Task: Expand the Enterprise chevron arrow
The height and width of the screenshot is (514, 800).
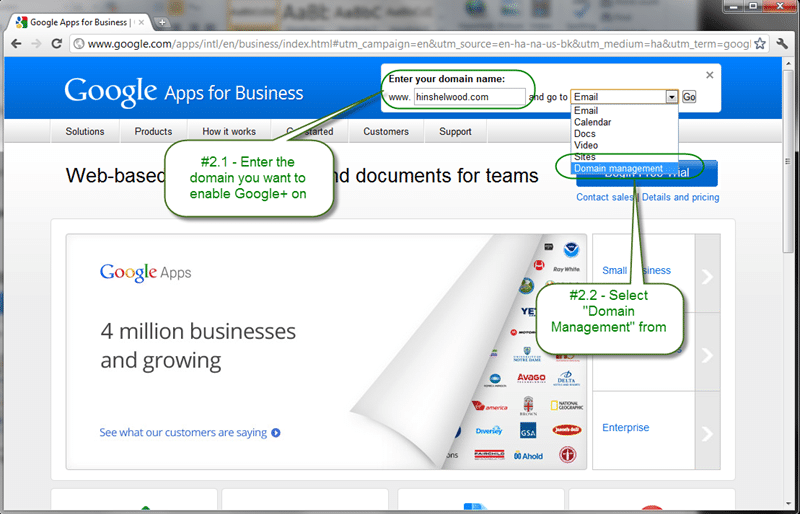Action: 707,433
